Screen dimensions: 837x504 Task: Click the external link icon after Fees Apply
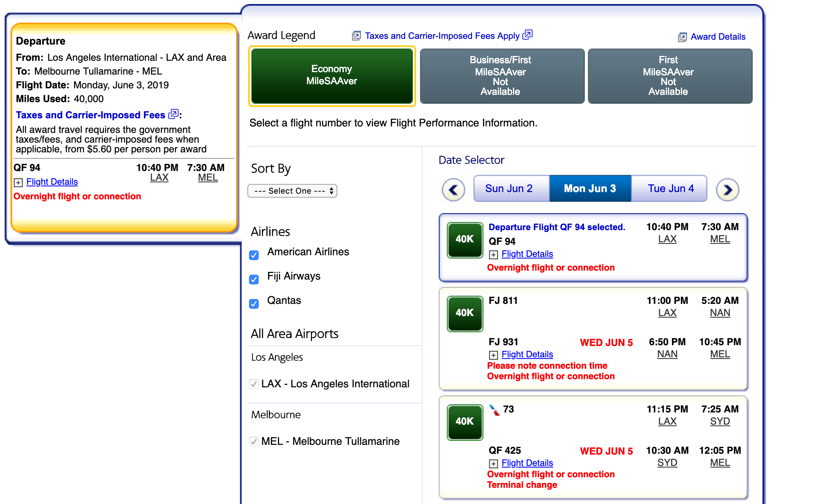coord(528,35)
